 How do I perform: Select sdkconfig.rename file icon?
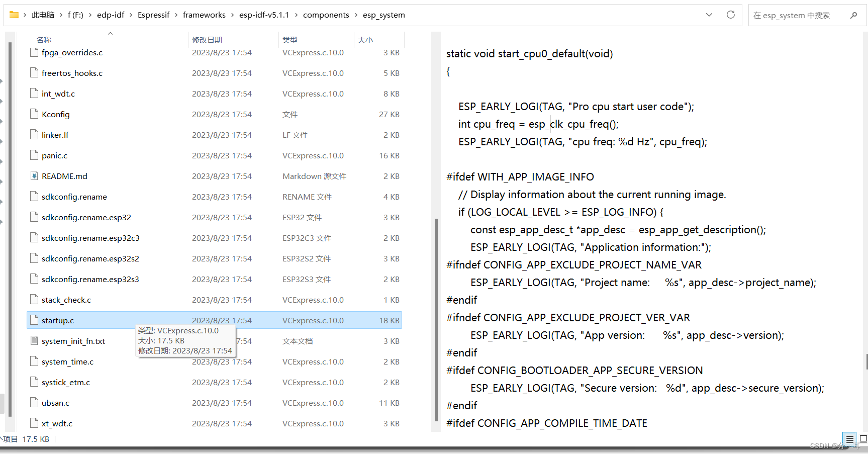(34, 197)
